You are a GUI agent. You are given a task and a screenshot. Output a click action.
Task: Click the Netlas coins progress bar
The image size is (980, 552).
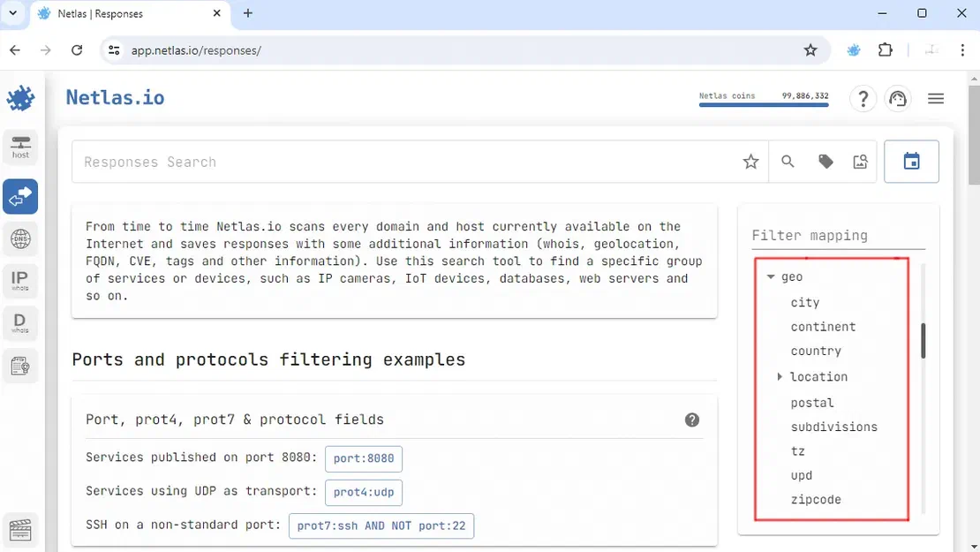763,104
